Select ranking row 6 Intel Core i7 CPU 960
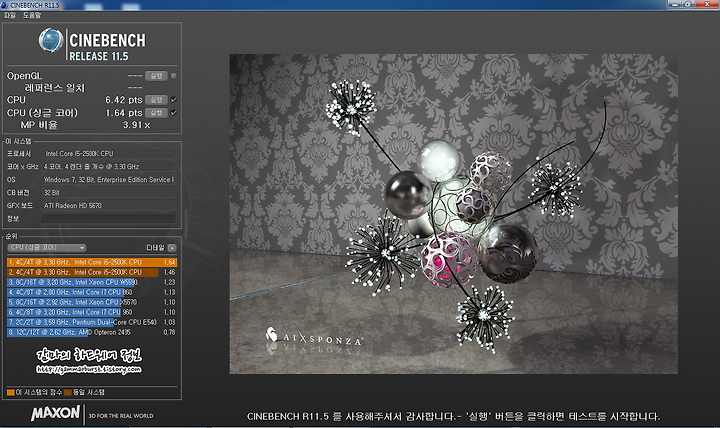 click(x=92, y=312)
